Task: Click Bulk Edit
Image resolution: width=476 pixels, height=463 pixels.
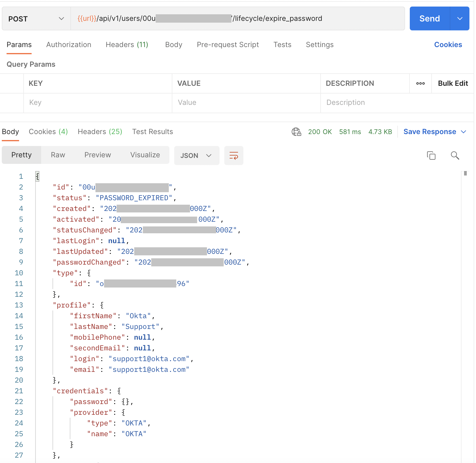Action: [453, 83]
